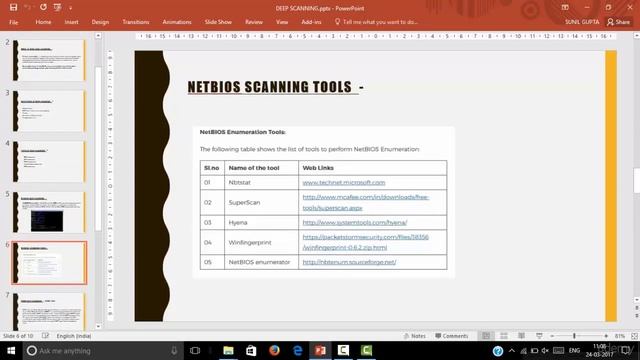The width and height of the screenshot is (640, 360).
Task: Click the thumbnail pane scroll up arrow
Action: 98,36
